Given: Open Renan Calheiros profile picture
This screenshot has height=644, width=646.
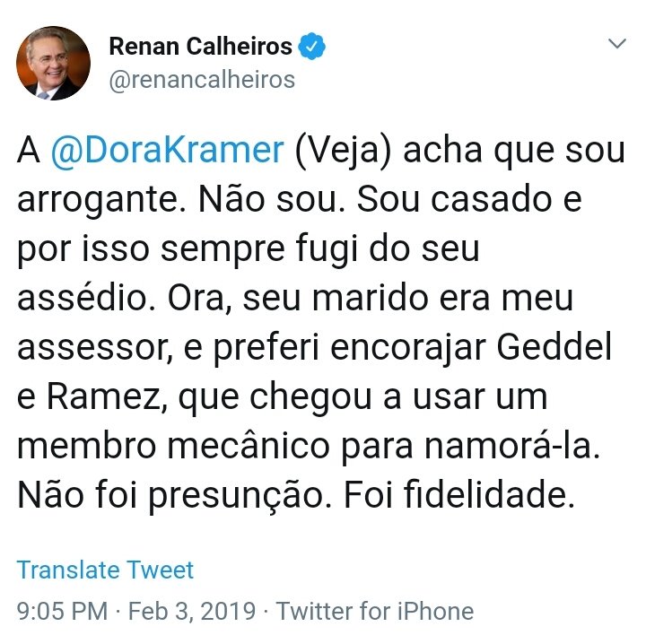Looking at the screenshot, I should tap(53, 63).
